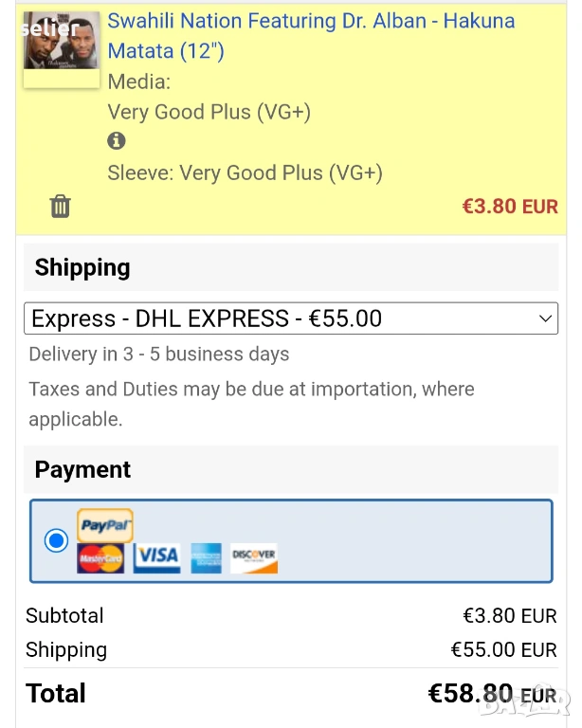Click the shipping dropdown chevron arrow
Image resolution: width=582 pixels, height=728 pixels.
545,318
